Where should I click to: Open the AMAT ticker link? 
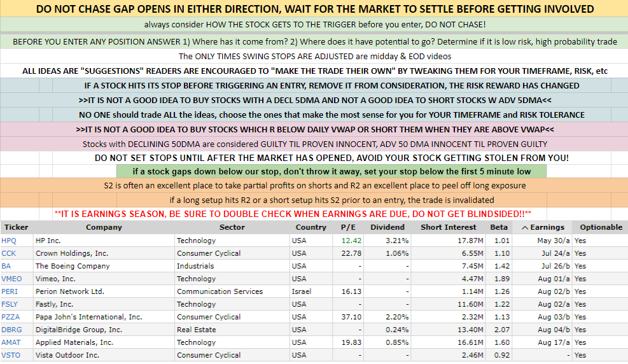point(11,342)
